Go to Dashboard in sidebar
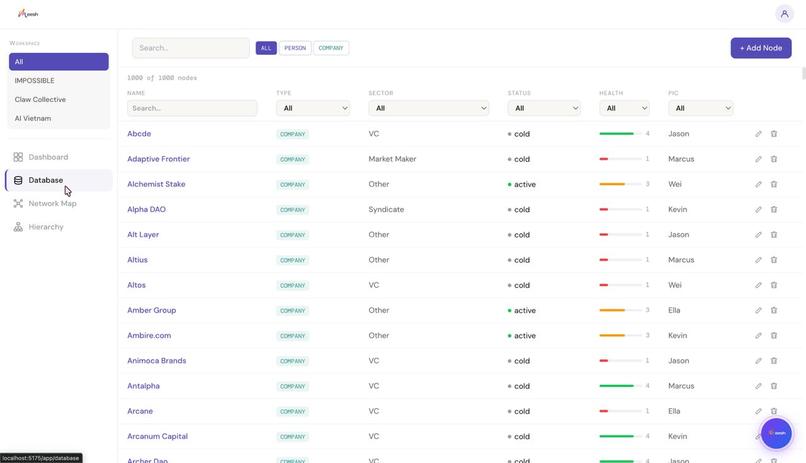The image size is (806, 463). pos(59,157)
